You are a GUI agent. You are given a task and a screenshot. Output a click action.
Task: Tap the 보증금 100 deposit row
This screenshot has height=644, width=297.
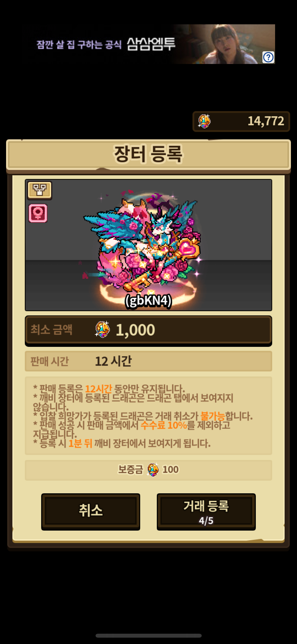point(148,470)
